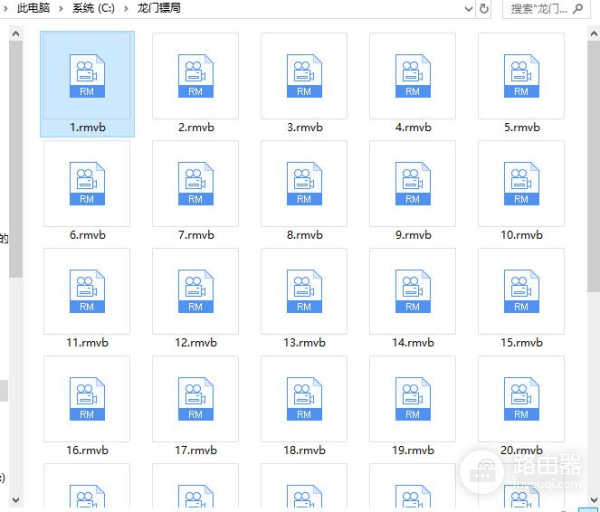Click the refresh button beside address bar

pos(484,8)
